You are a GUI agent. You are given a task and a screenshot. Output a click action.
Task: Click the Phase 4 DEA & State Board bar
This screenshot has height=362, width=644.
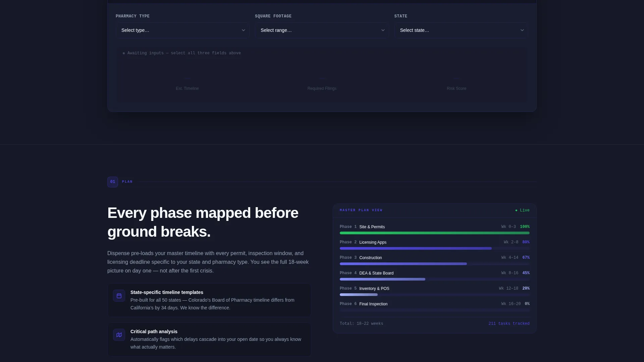pos(435,279)
